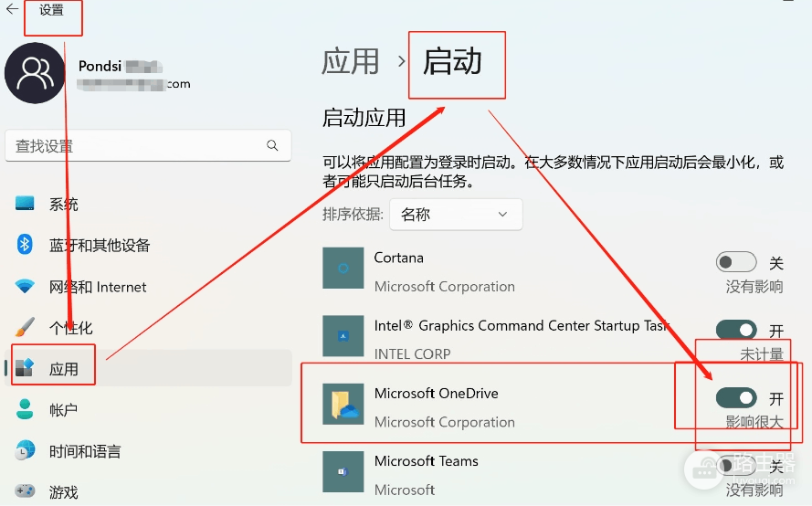Screen dimensions: 812x506
Task: Click the 游戏 controller icon
Action: pyautogui.click(x=25, y=490)
